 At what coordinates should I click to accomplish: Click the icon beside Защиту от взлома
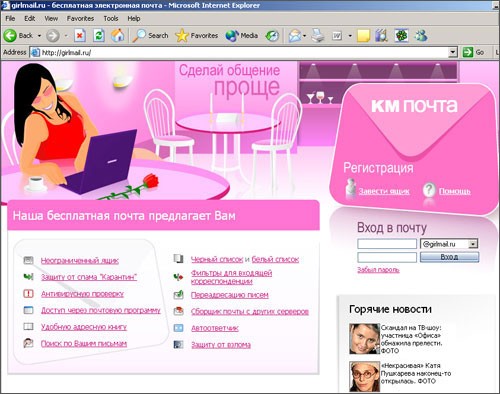click(x=179, y=344)
